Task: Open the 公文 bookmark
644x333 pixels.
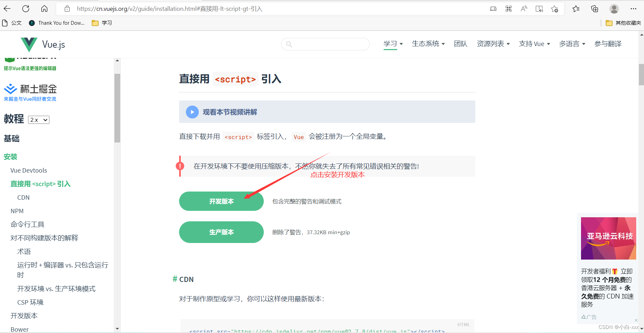Action: tap(12, 23)
